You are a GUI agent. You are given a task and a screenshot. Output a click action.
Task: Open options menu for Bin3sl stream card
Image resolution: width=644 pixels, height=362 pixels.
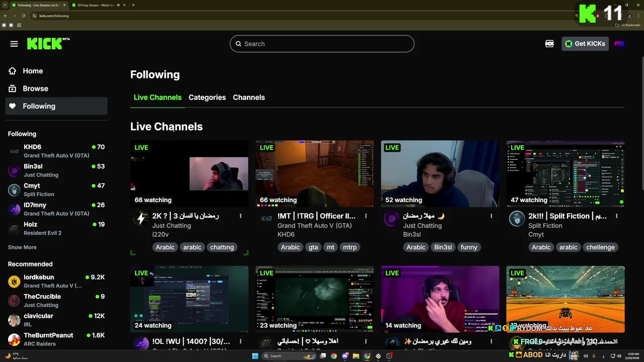coord(491,216)
